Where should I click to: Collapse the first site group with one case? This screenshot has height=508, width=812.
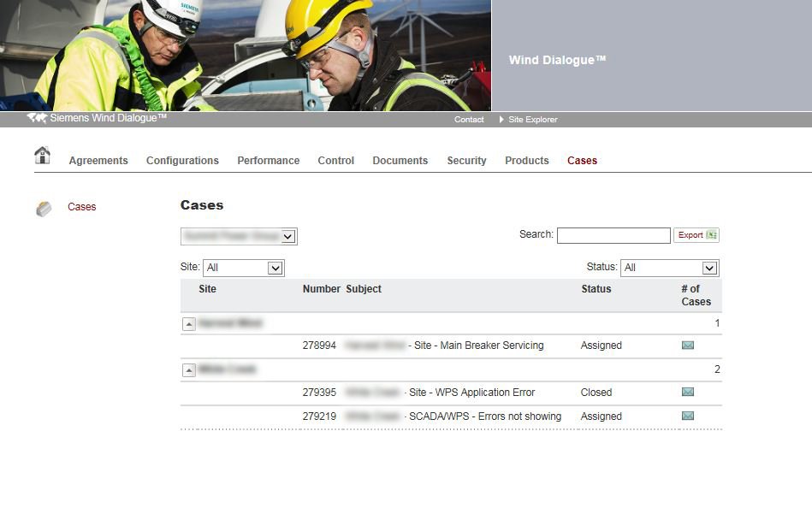[x=189, y=324]
